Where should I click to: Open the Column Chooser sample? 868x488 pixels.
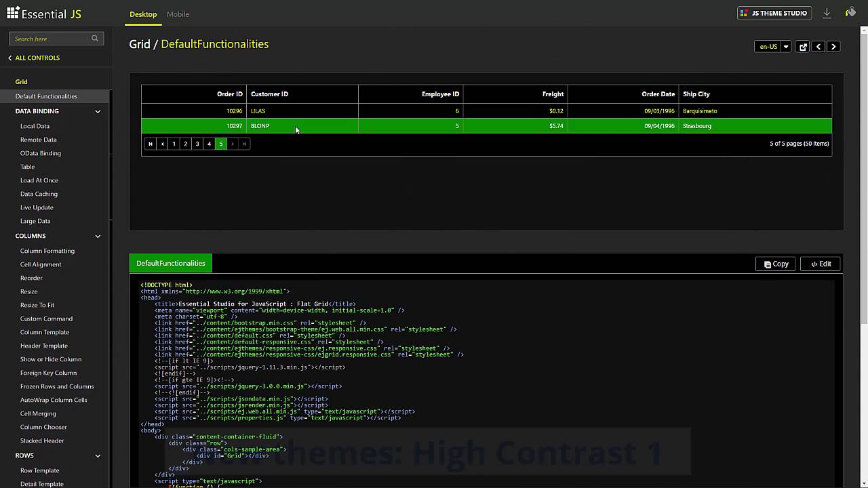tap(43, 427)
